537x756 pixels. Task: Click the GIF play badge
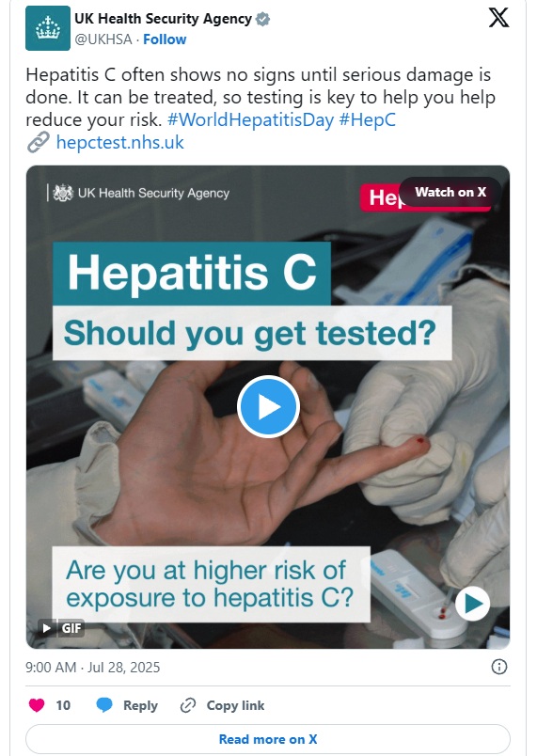pyautogui.click(x=61, y=628)
